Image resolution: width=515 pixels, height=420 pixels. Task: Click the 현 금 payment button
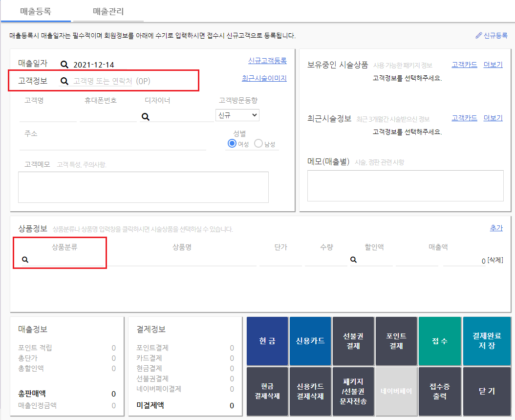point(267,341)
